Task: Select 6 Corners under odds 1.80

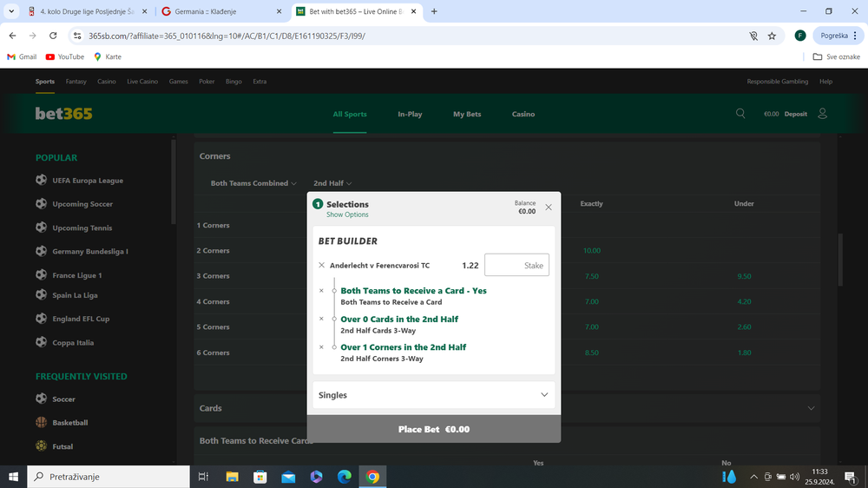Action: pyautogui.click(x=744, y=353)
